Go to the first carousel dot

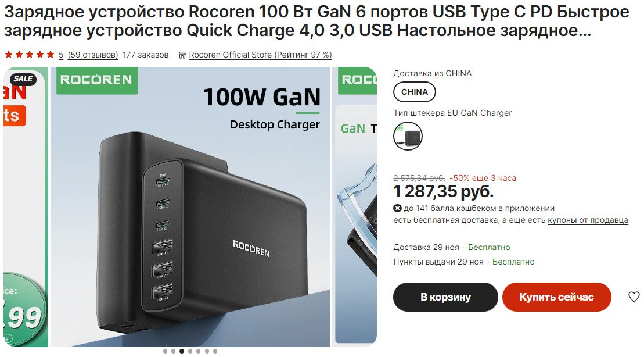(165, 351)
